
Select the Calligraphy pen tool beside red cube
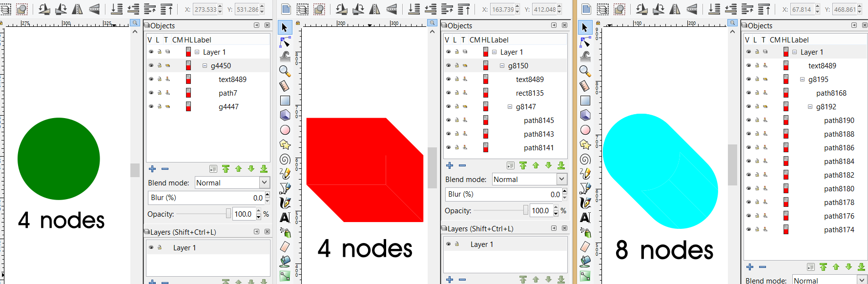285,203
